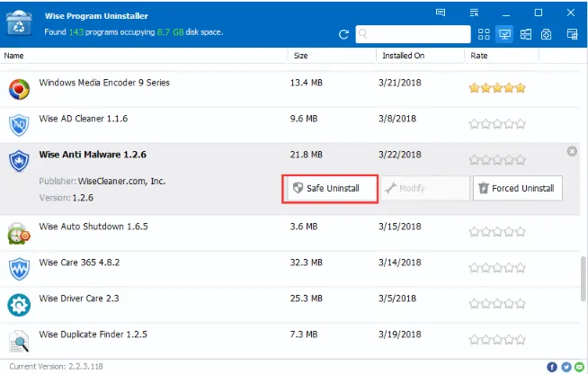
Task: Click the Wise Auto Shutdown clock icon
Action: [x=19, y=234]
